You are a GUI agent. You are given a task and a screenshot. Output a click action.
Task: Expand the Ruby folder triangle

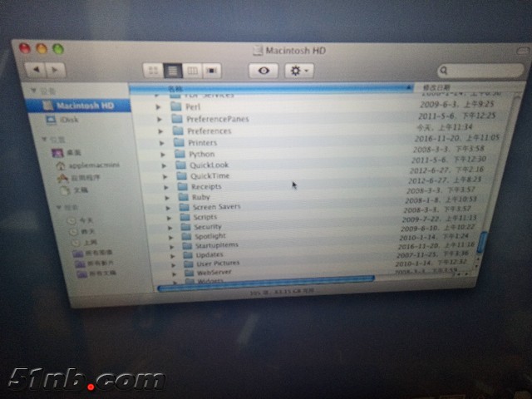click(x=167, y=198)
